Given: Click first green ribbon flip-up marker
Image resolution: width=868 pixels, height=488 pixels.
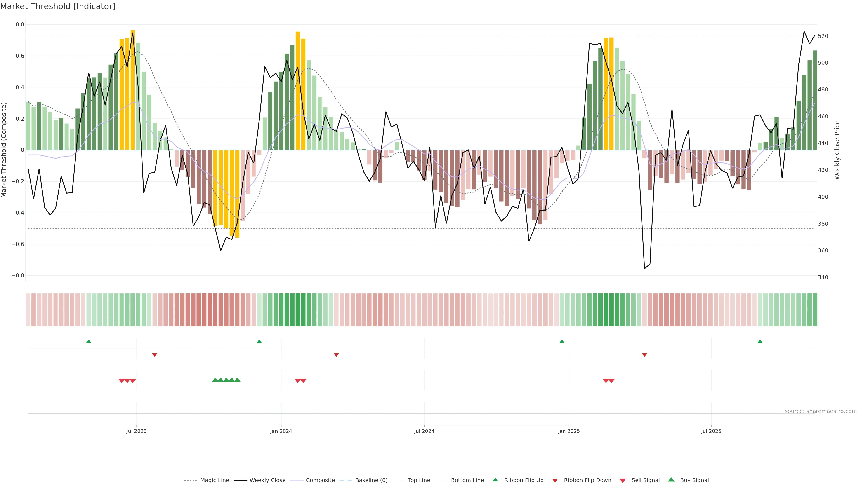Looking at the screenshot, I should click(x=89, y=342).
